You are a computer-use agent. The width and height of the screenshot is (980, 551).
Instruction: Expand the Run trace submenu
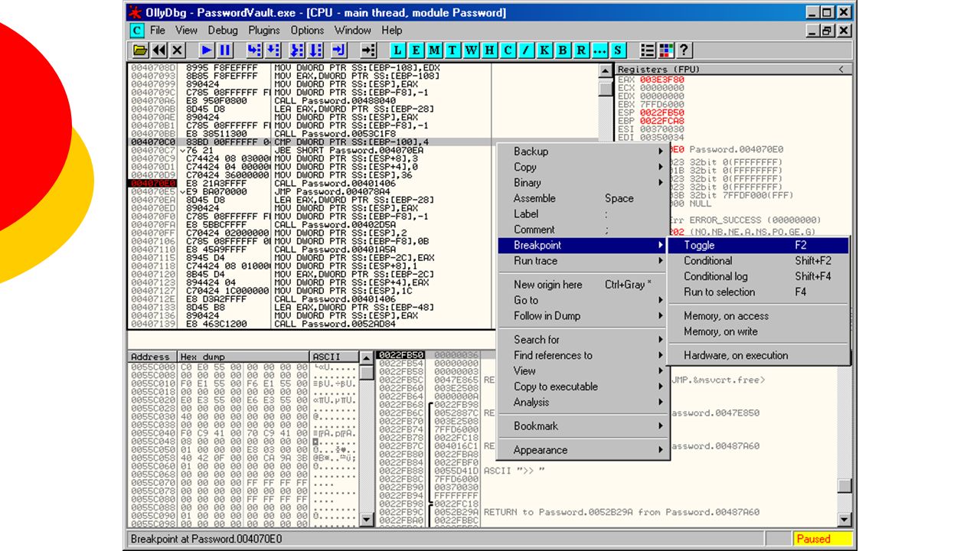point(583,261)
